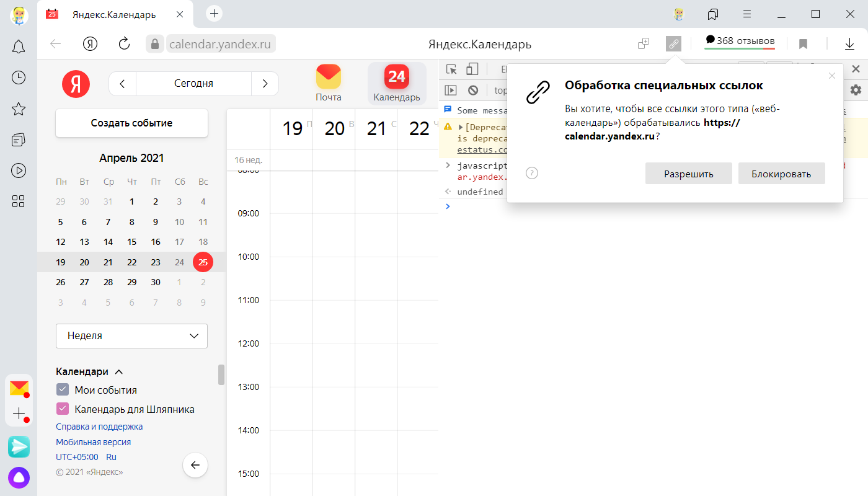868x496 pixels.
Task: Select April 14 in the mini calendar
Action: coord(108,242)
